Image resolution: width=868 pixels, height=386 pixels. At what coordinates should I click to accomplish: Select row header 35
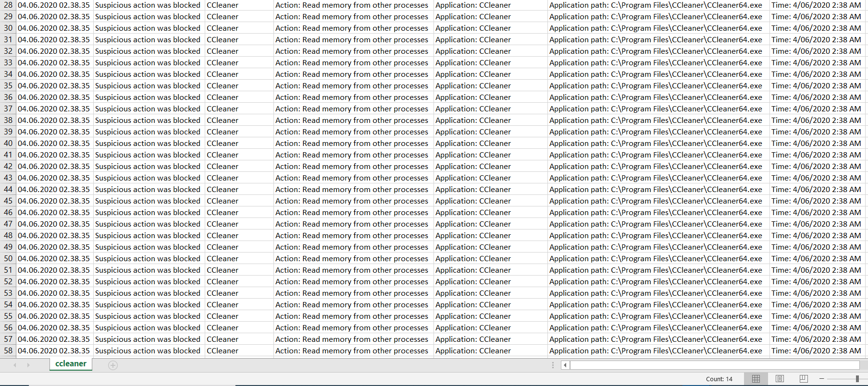click(x=8, y=85)
